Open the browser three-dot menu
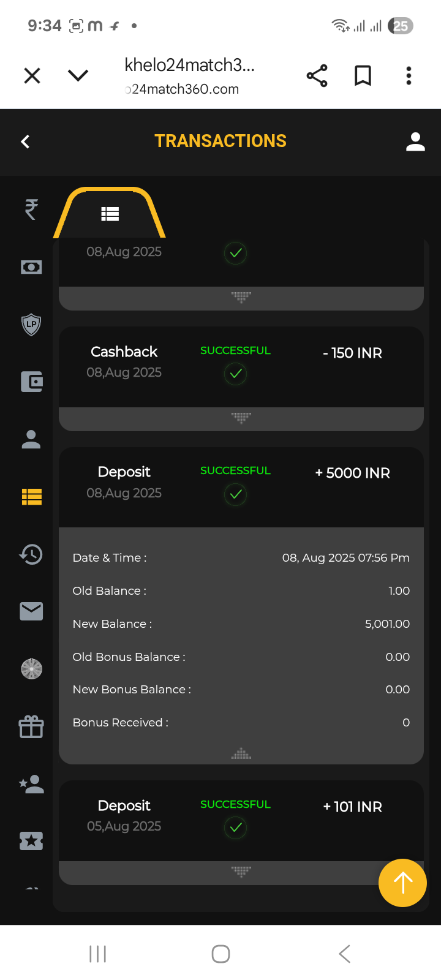The image size is (441, 980). [409, 76]
